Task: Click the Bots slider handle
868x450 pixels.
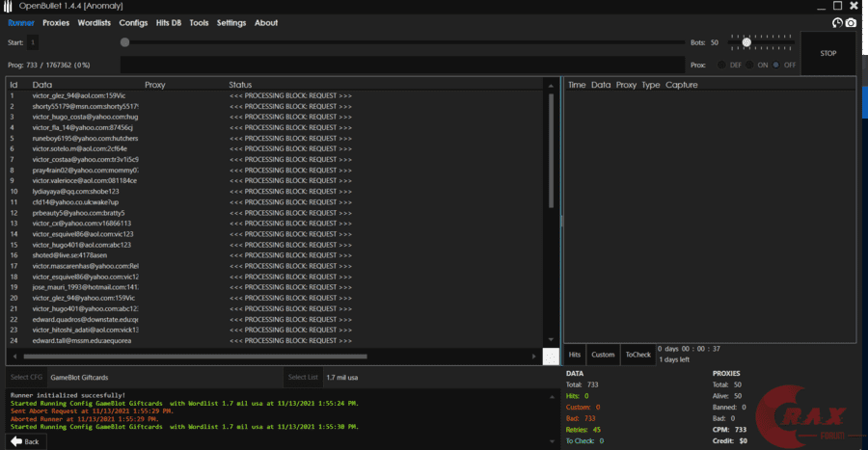Action: [x=746, y=42]
